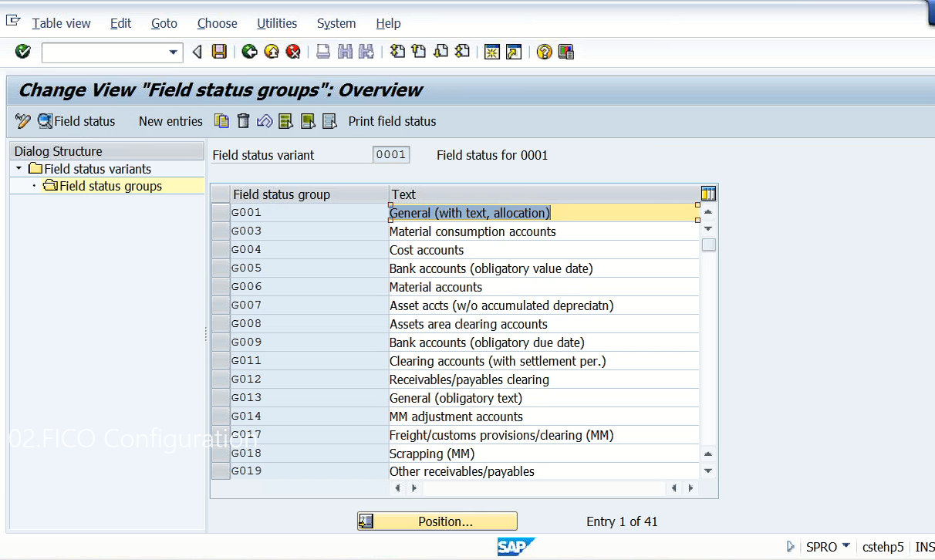The width and height of the screenshot is (935, 560).
Task: Open table settings icon in grid corner
Action: click(x=708, y=194)
